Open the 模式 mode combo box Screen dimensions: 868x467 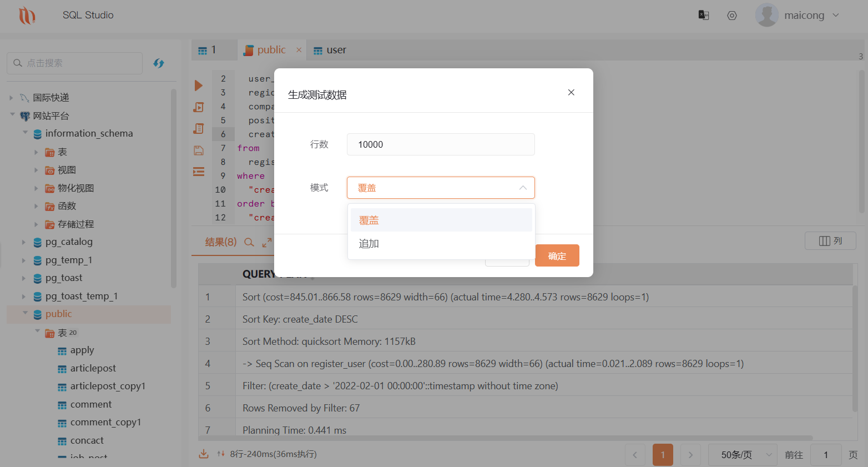tap(441, 188)
